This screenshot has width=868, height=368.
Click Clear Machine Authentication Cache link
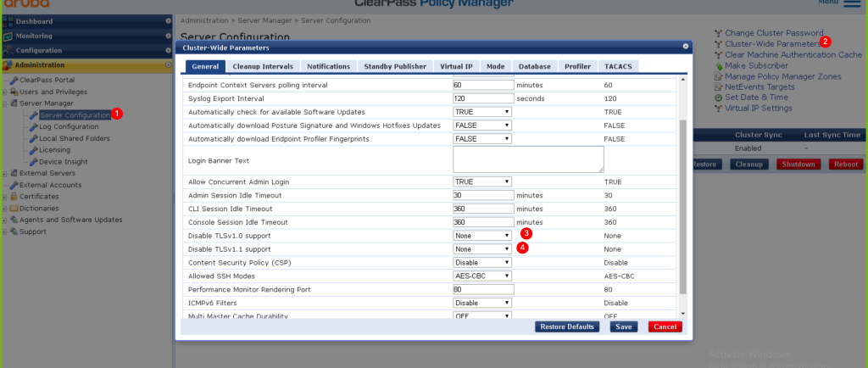pos(793,55)
